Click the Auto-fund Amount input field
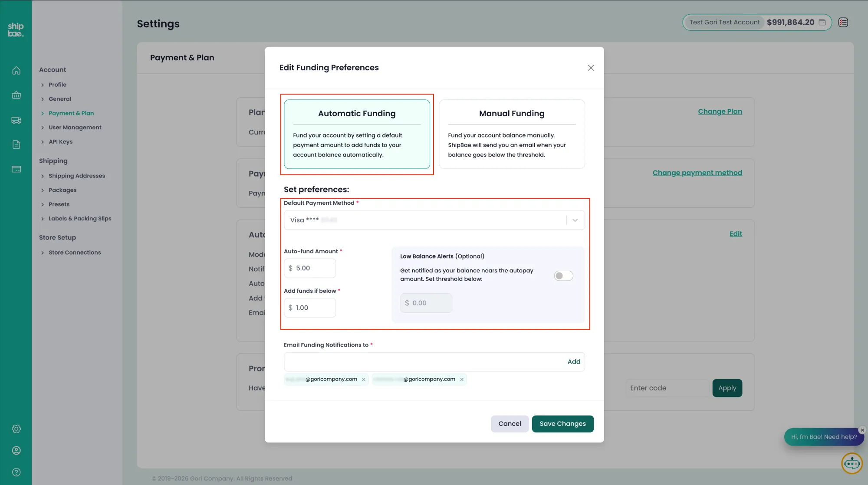 click(313, 269)
